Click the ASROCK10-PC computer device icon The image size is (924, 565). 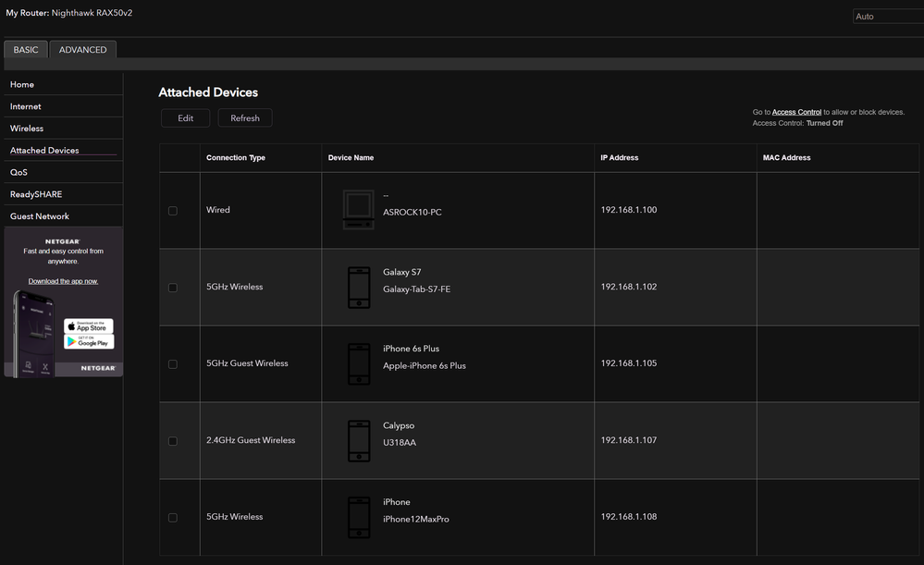click(358, 210)
